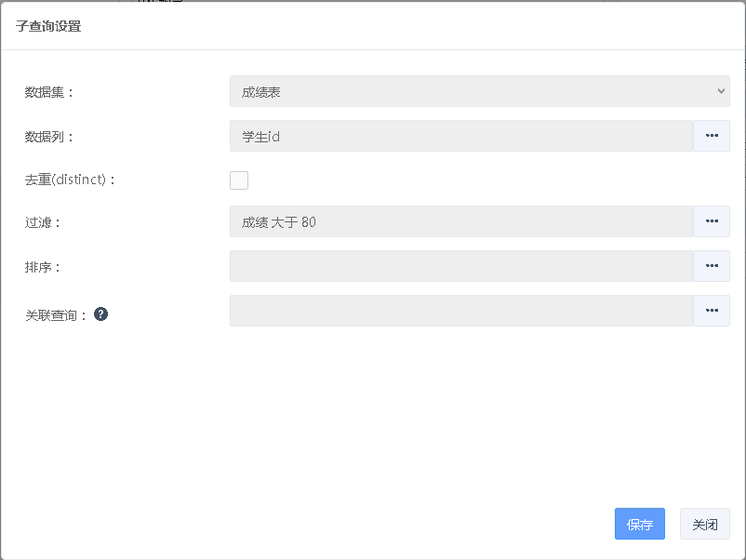Click the chevron arrow of 数据集 select
Screen dimensions: 746x560
(721, 91)
